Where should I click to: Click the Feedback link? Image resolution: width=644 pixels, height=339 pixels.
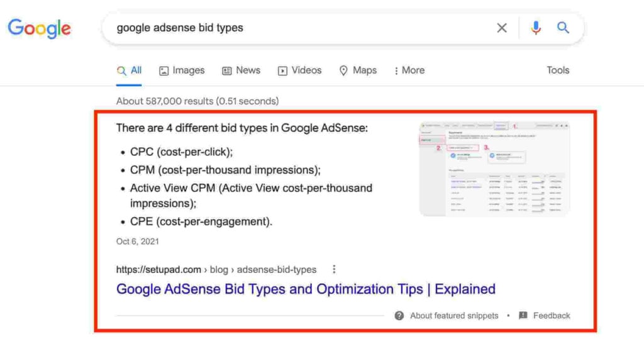(552, 316)
